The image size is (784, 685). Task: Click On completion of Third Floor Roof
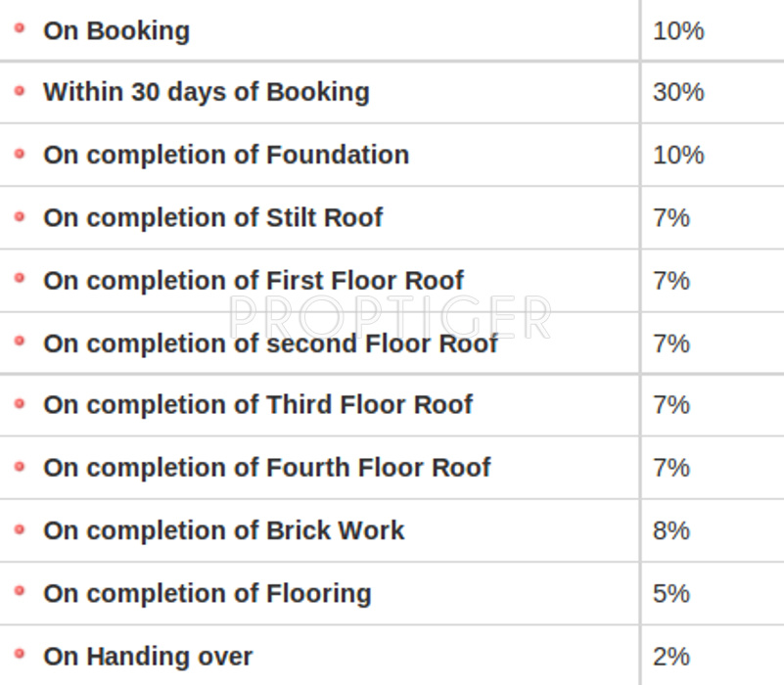tap(258, 405)
